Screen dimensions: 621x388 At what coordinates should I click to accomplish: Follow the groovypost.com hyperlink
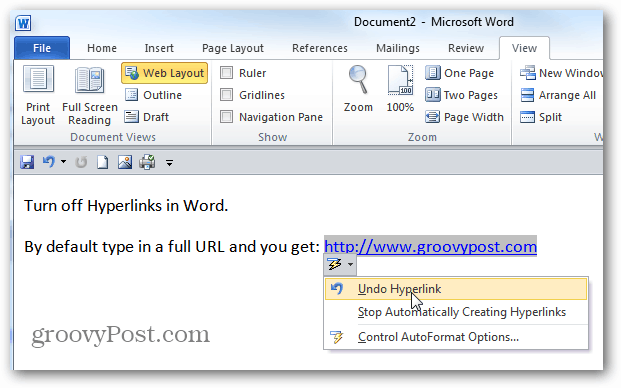click(x=431, y=247)
